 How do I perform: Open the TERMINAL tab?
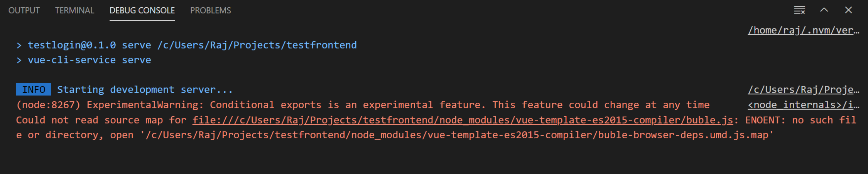click(x=74, y=10)
